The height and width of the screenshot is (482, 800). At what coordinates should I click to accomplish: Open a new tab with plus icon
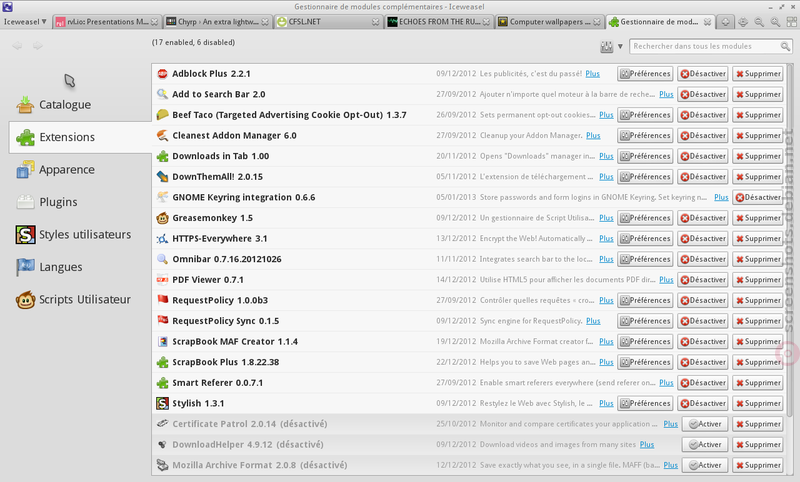[x=725, y=22]
